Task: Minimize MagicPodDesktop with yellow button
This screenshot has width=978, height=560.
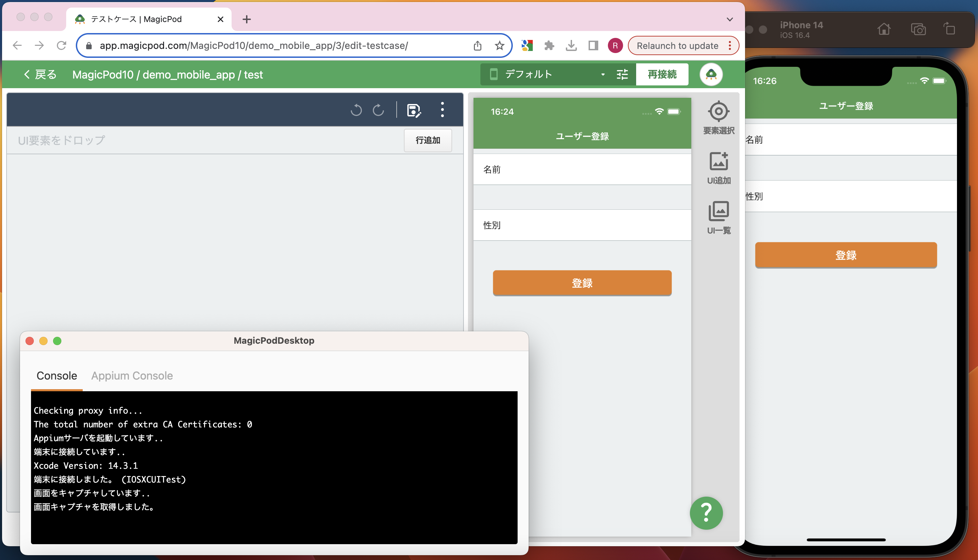Action: [43, 341]
